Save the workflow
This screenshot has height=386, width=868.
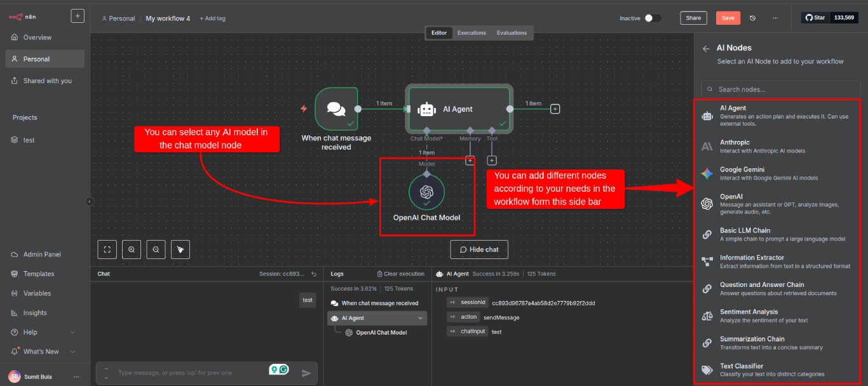[728, 18]
